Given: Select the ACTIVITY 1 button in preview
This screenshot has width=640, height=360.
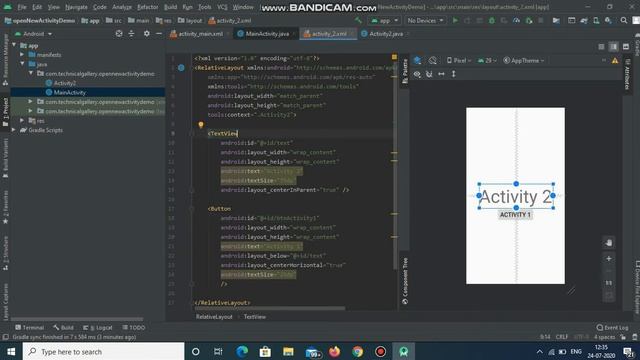Looking at the screenshot, I should coord(515,215).
